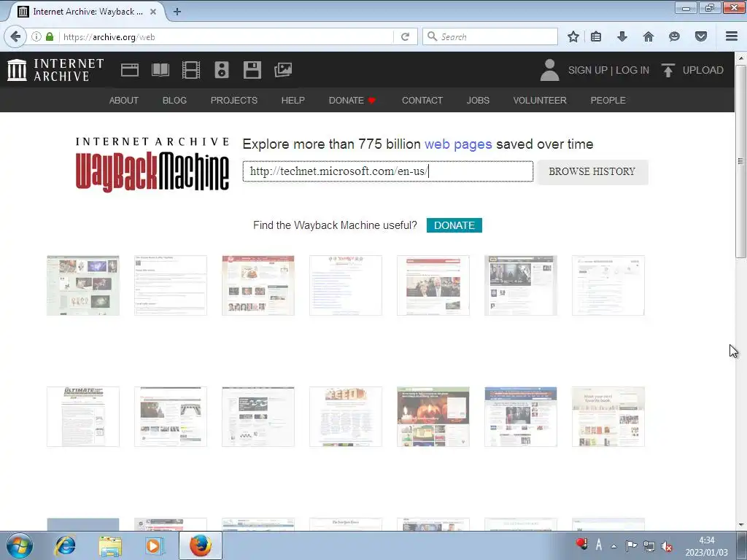Focus the Wayback URL input field
The width and height of the screenshot is (747, 560).
[388, 171]
